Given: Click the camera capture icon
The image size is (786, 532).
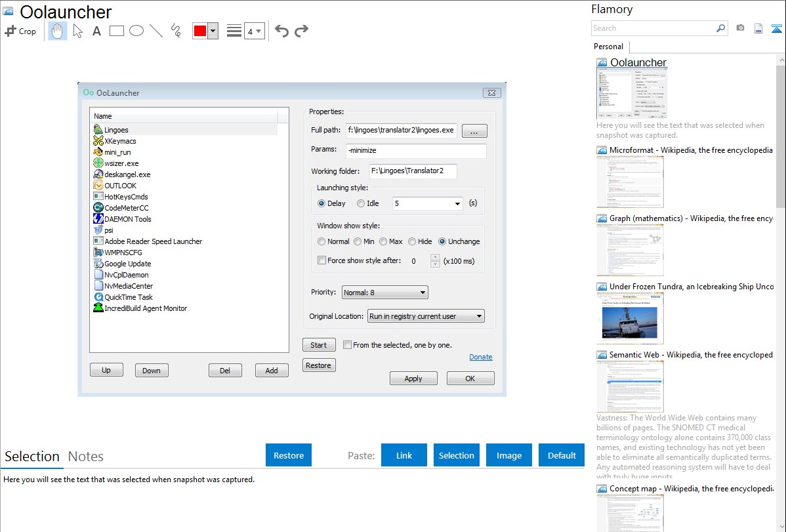Looking at the screenshot, I should coord(740,28).
